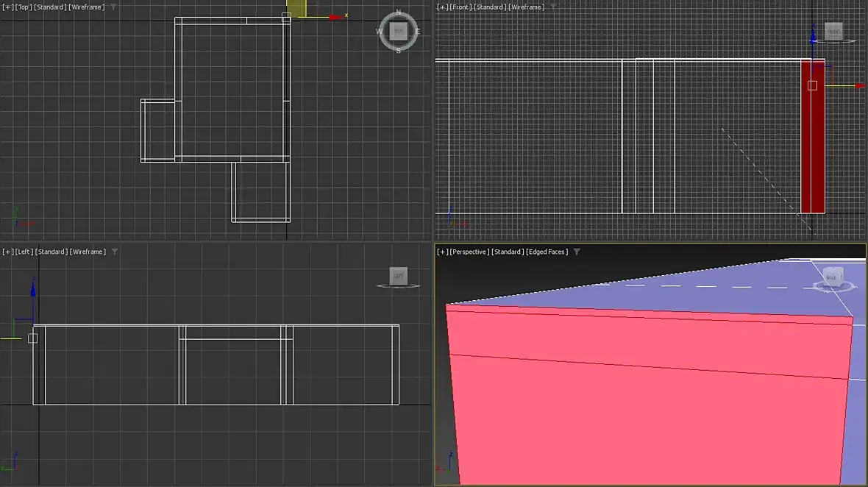Click the ViewCube in the Perspective viewport
This screenshot has height=487, width=868.
pyautogui.click(x=832, y=277)
